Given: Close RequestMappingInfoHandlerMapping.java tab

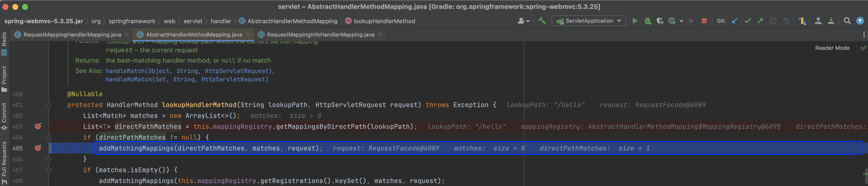Looking at the screenshot, I should click(380, 35).
